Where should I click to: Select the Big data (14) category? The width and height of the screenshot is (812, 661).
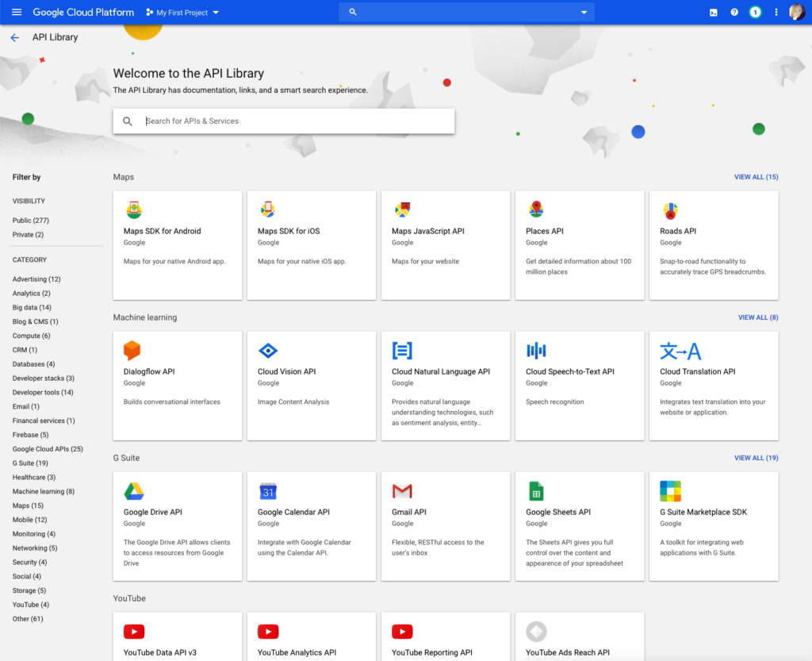(32, 307)
